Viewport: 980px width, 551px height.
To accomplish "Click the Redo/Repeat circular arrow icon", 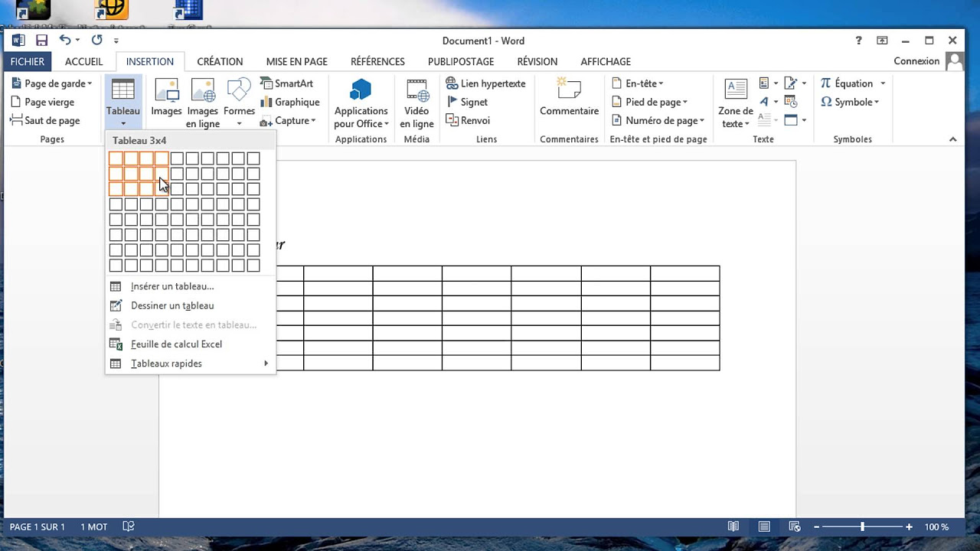I will (x=96, y=41).
